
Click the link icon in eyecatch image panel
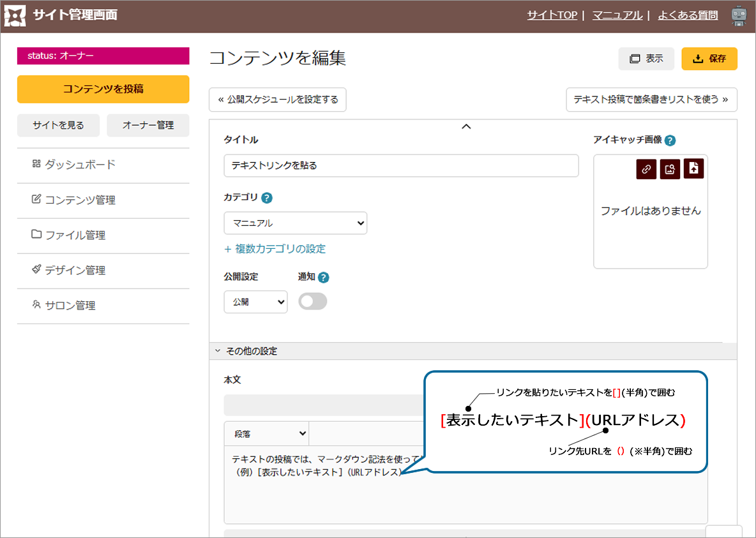click(x=646, y=169)
